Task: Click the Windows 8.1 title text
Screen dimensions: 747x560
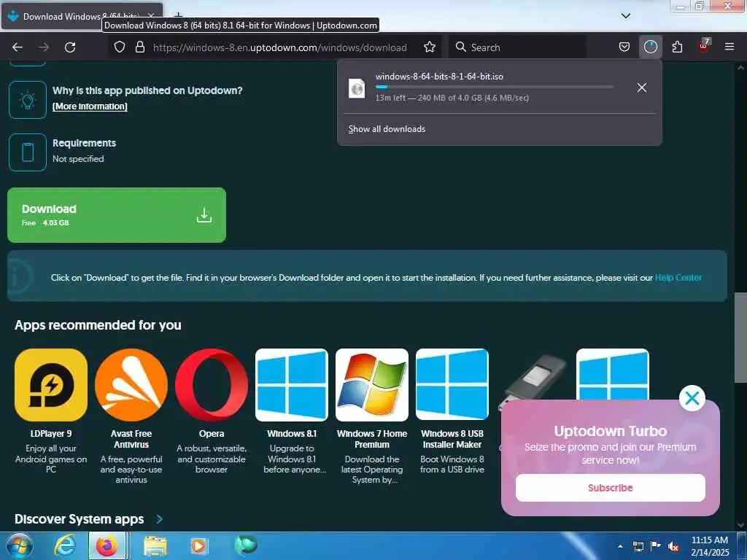Action: pyautogui.click(x=292, y=434)
